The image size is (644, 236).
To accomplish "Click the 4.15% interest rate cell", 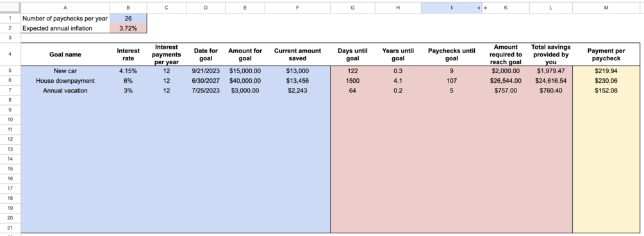I will pyautogui.click(x=128, y=71).
